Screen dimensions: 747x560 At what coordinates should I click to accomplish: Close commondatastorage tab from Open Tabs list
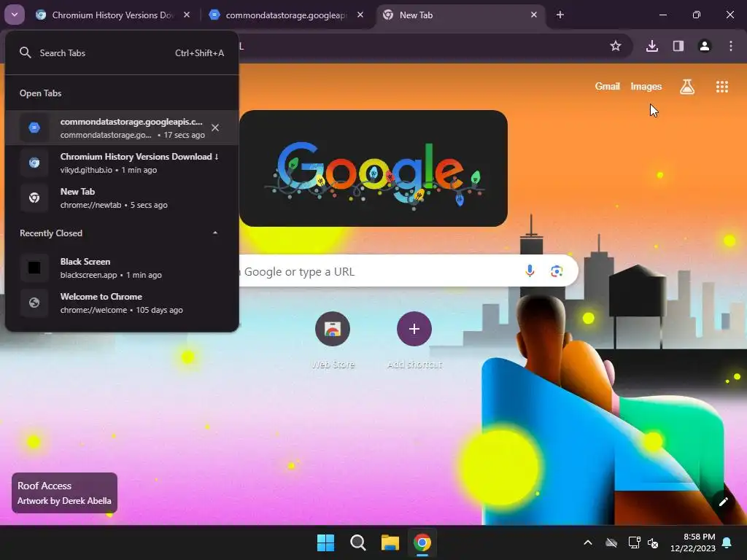pyautogui.click(x=215, y=128)
